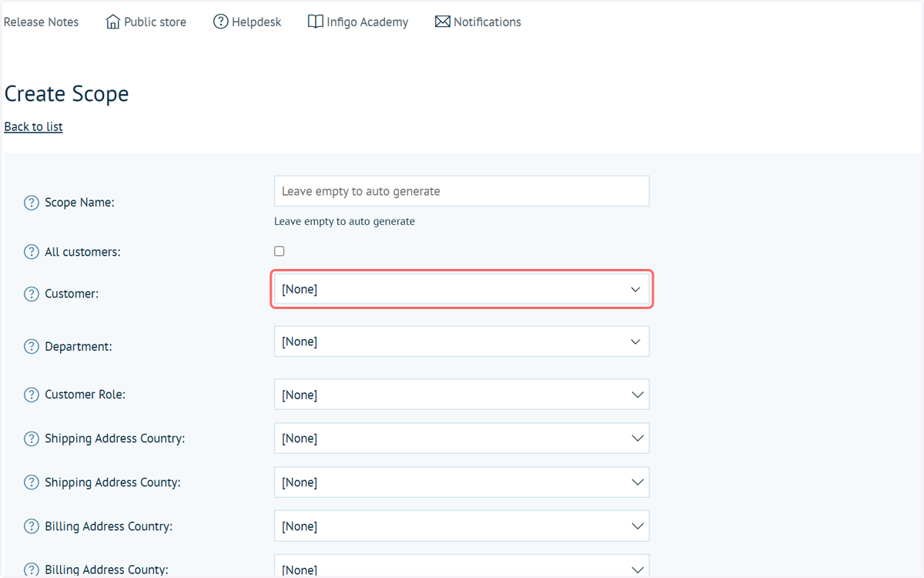The image size is (924, 578).
Task: Click help icon beside Scope Name
Action: 31,203
